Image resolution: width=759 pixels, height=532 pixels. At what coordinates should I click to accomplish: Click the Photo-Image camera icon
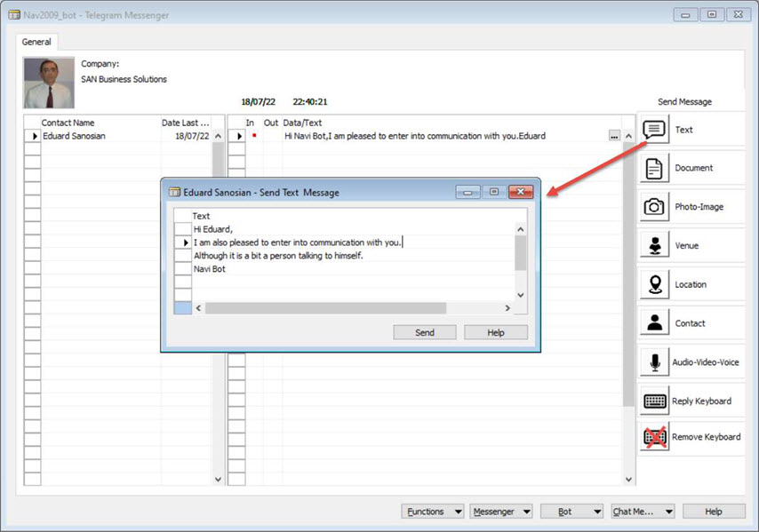click(x=654, y=207)
